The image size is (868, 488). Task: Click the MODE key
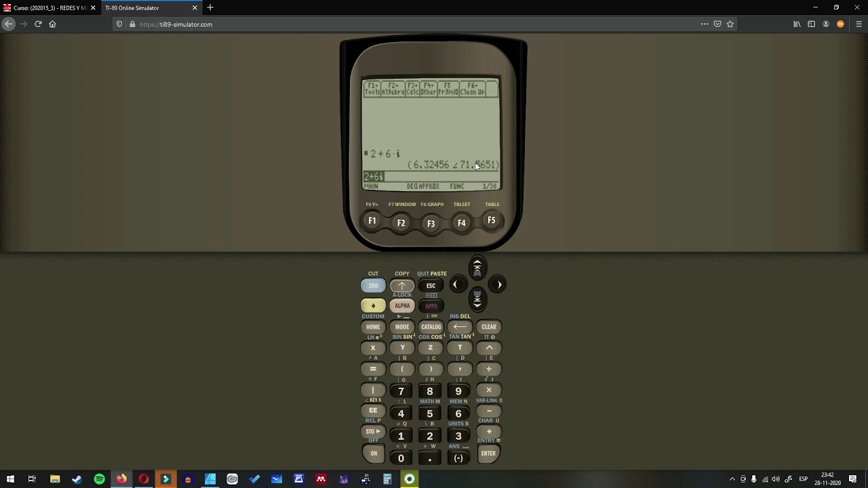(402, 327)
